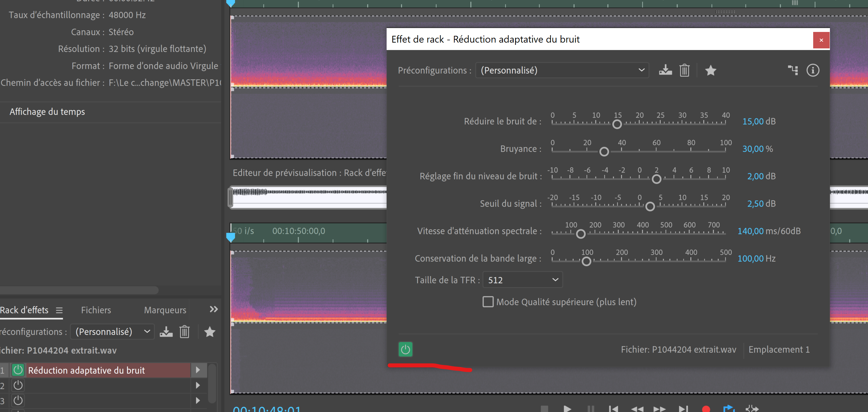This screenshot has height=412, width=868.
Task: Open the channel map editor icon
Action: (793, 70)
